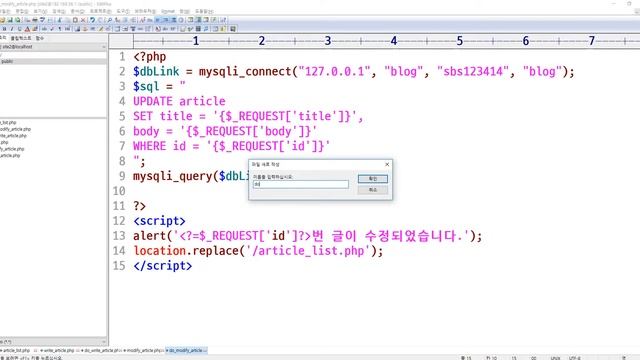Image resolution: width=640 pixels, height=360 pixels.
Task: Switch to the article_list.php document tab
Action: click(16, 350)
